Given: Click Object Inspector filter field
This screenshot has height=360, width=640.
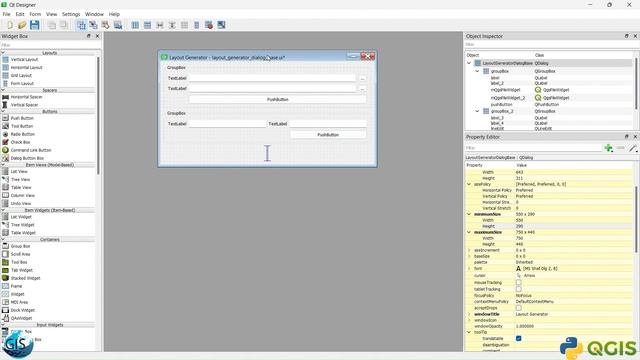Looking at the screenshot, I should [551, 44].
